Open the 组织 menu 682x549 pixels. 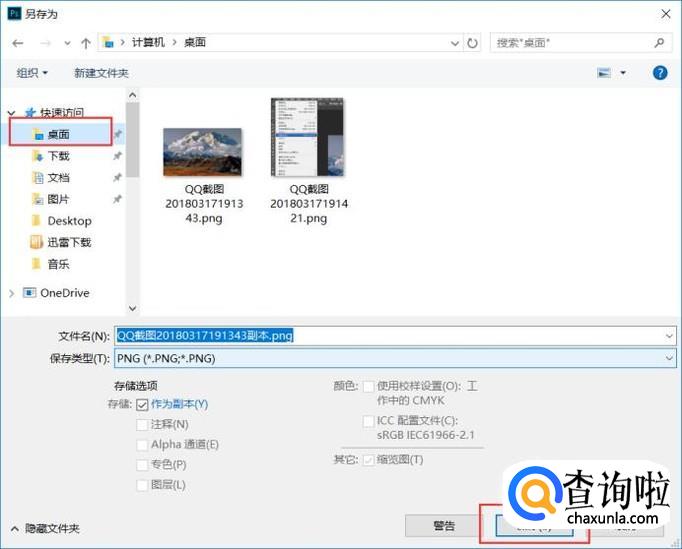tap(32, 73)
